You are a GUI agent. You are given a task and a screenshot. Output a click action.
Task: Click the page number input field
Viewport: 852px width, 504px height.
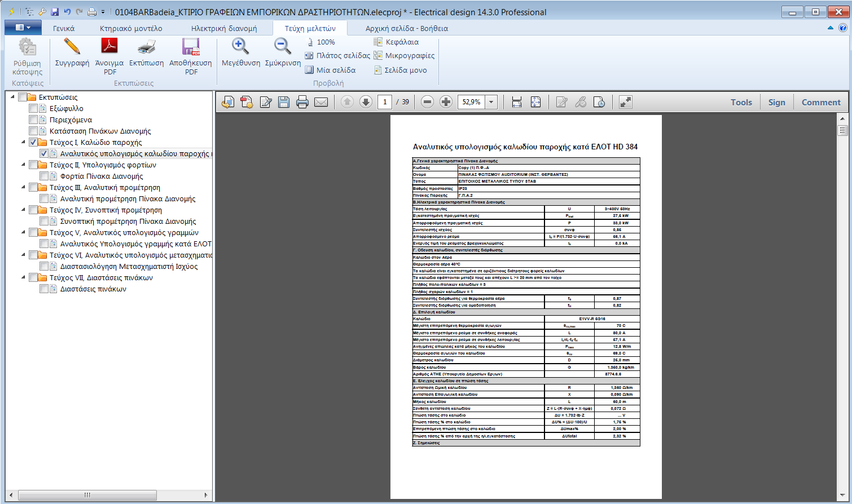385,102
